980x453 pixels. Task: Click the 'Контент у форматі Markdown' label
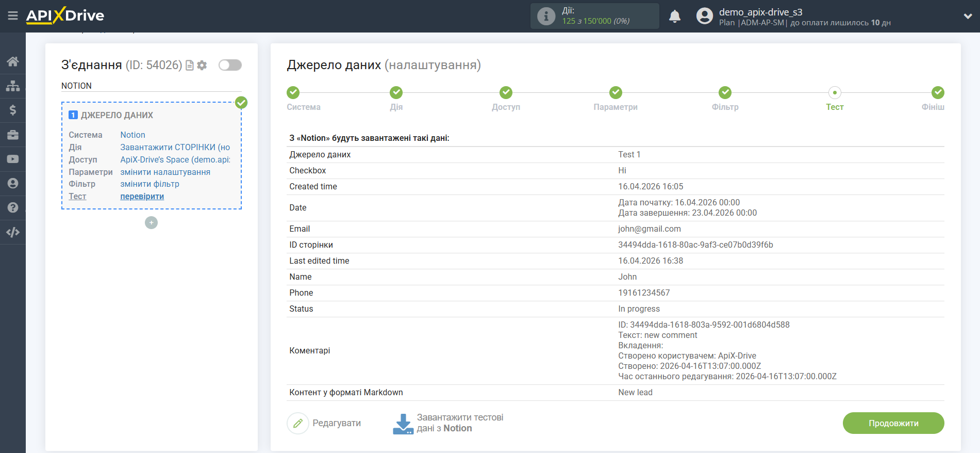tap(346, 393)
